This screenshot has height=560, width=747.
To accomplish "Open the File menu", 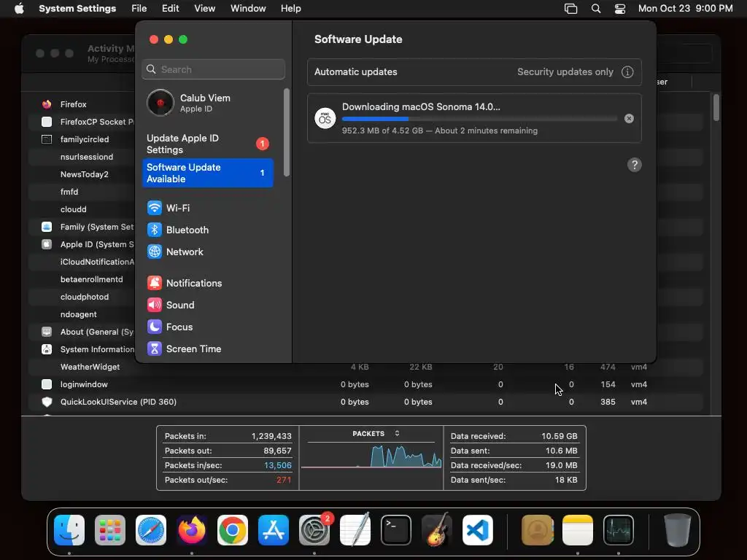I will (x=139, y=9).
